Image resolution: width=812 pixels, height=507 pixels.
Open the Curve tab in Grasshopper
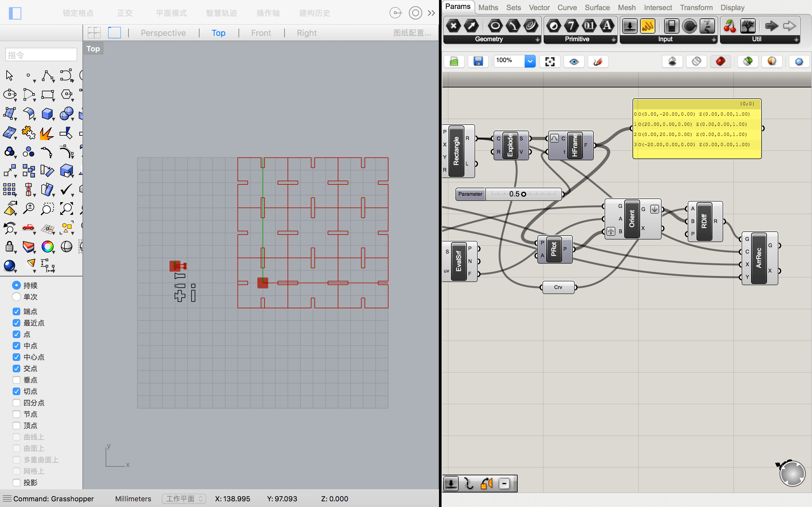pyautogui.click(x=567, y=7)
